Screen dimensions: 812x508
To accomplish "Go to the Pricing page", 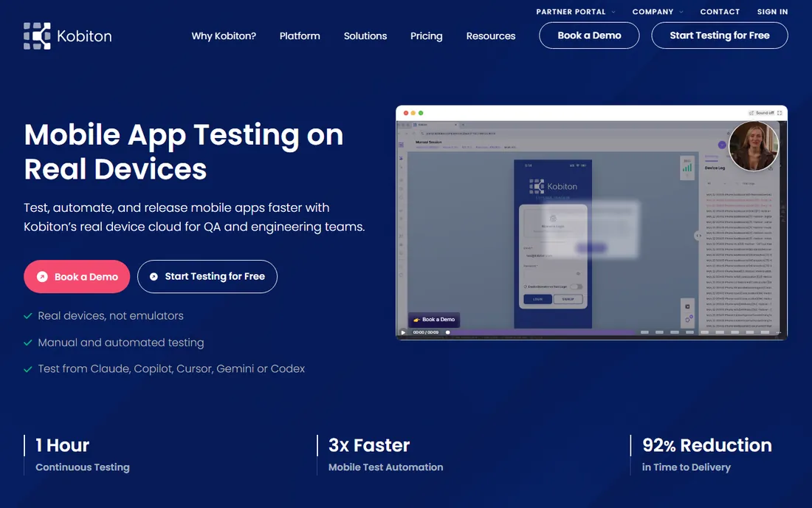I will pos(426,35).
